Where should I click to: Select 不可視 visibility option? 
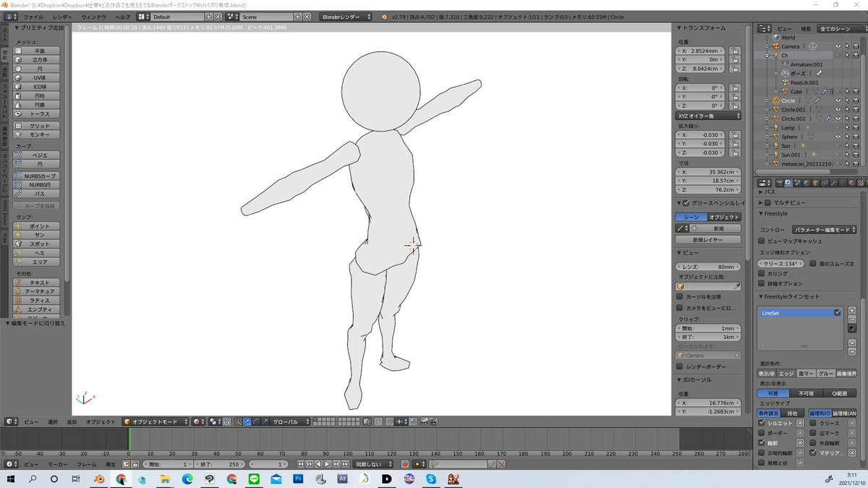coord(806,393)
